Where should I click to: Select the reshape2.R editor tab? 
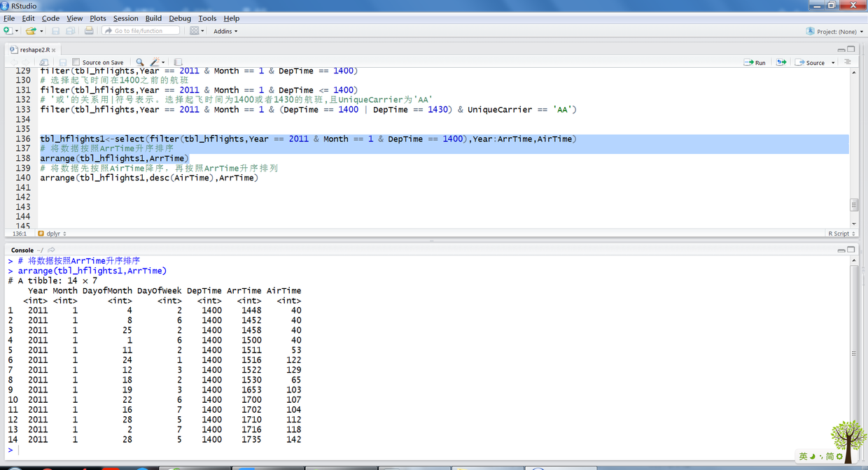point(34,50)
